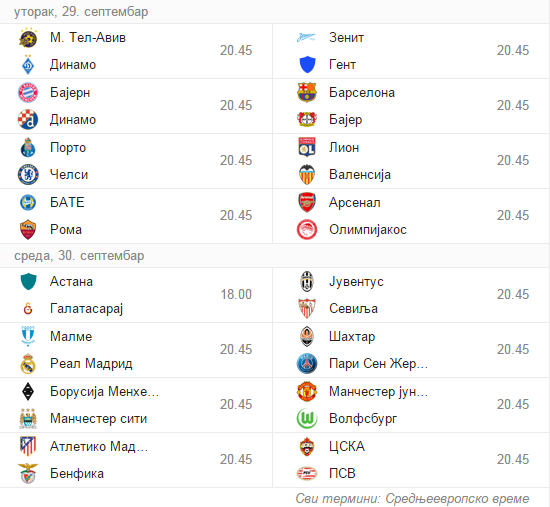This screenshot has height=507, width=550.
Task: Click the Chelsea club logo
Action: click(x=28, y=174)
